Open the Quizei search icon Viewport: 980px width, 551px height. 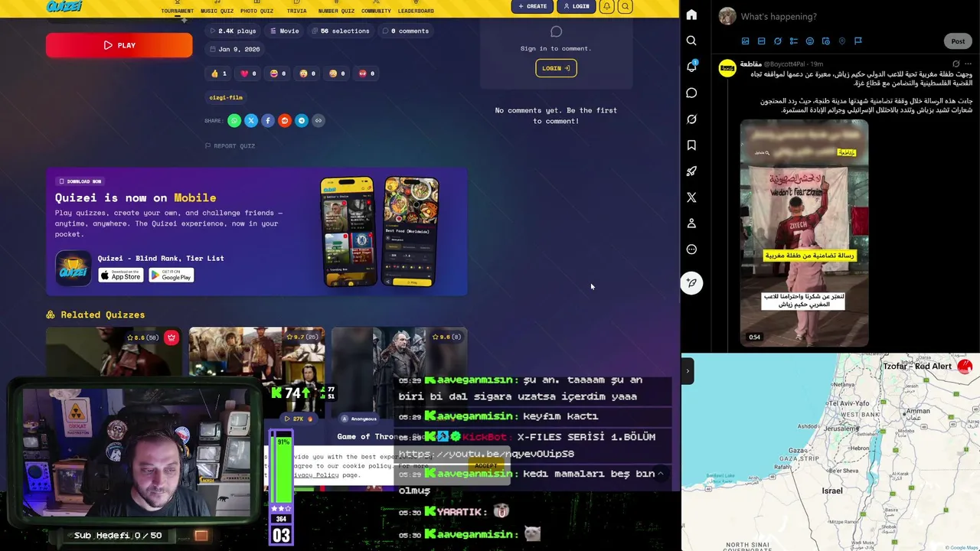point(625,6)
